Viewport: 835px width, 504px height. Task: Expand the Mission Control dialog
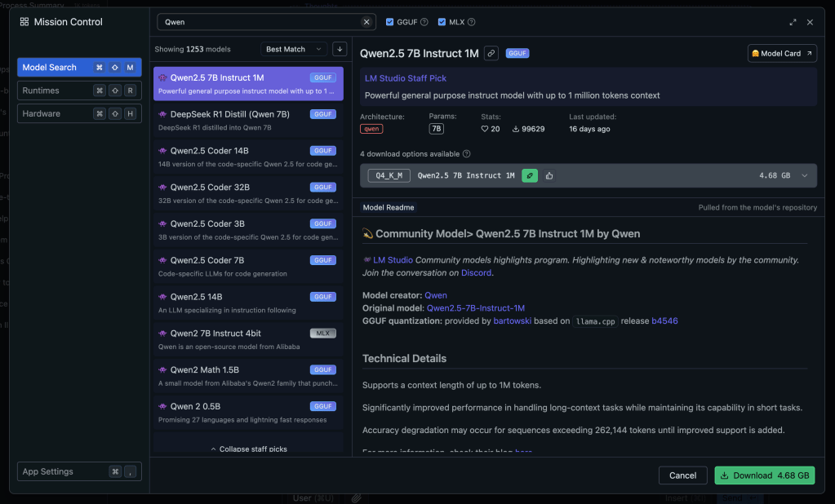[793, 22]
